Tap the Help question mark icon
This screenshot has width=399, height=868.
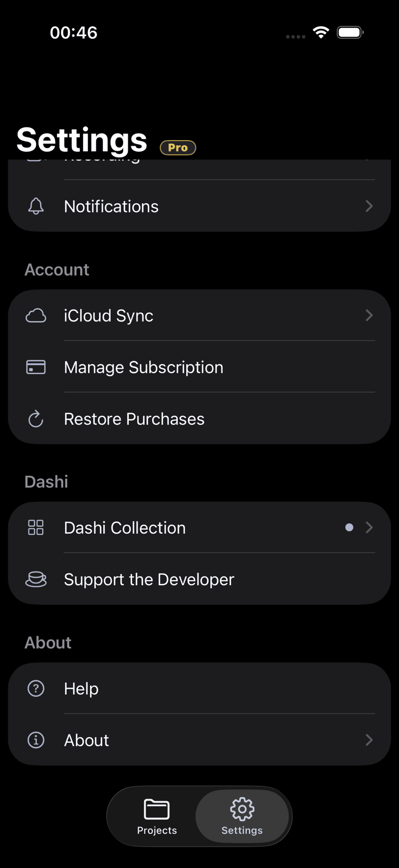click(36, 689)
